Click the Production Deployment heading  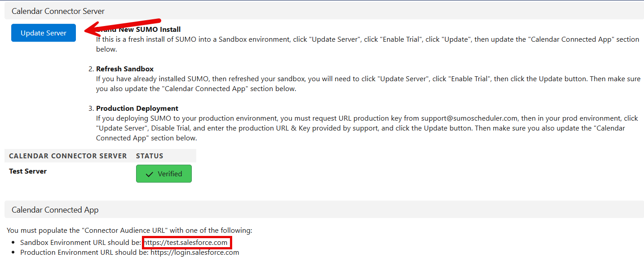(x=137, y=109)
